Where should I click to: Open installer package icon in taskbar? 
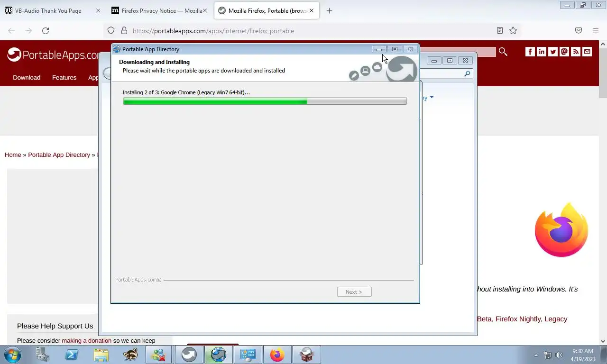(x=306, y=355)
